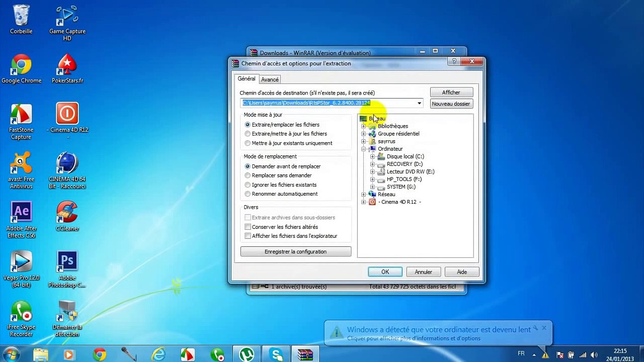Switch to uTorrent in the taskbar
This screenshot has width=644, height=362.
247,354
